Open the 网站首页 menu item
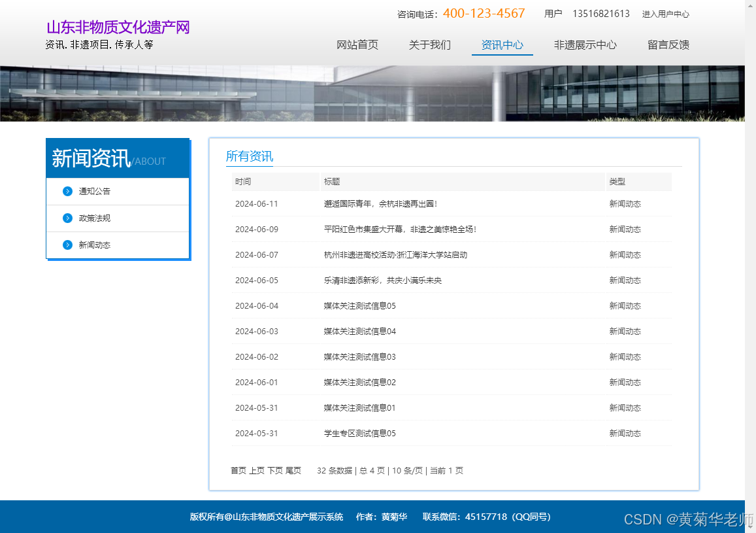 pos(357,44)
